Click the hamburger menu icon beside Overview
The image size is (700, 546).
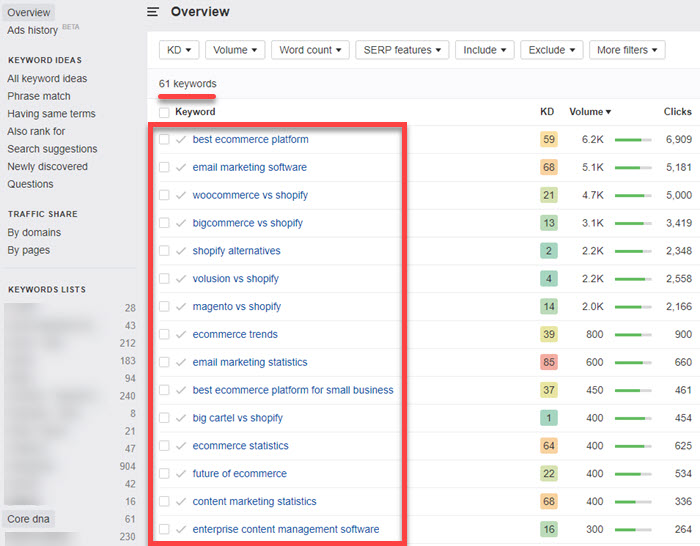(x=153, y=12)
